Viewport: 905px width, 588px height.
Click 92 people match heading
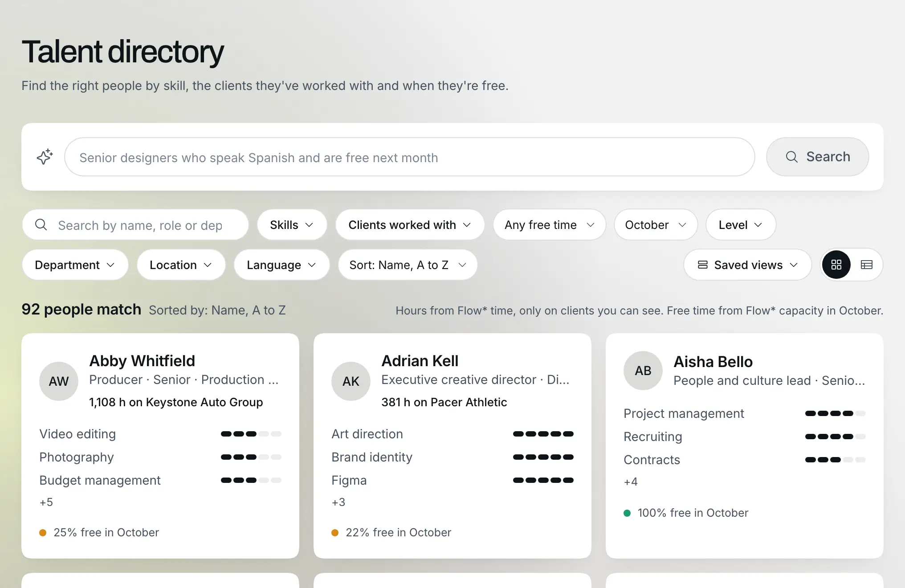point(81,309)
